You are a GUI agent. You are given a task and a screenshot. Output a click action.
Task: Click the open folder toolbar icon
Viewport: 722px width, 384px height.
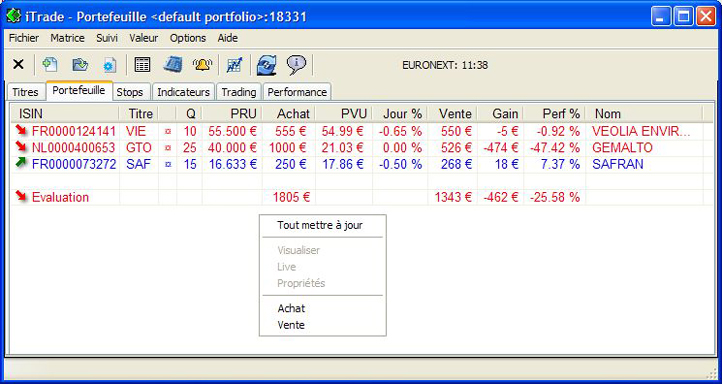point(80,64)
